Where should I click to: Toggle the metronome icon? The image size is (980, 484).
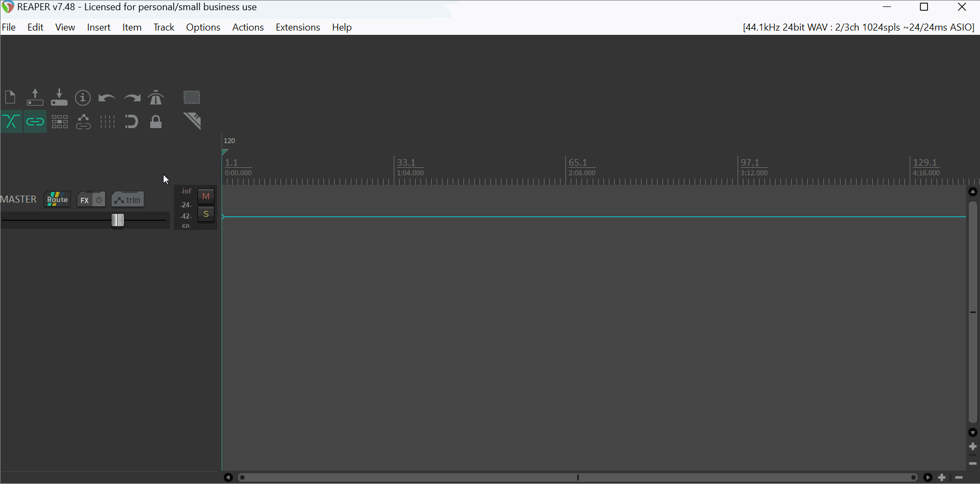(156, 98)
